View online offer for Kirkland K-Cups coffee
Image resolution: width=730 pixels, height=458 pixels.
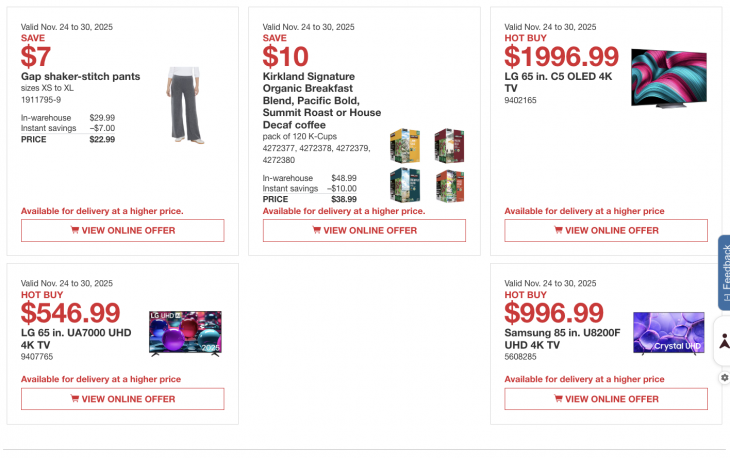click(364, 230)
